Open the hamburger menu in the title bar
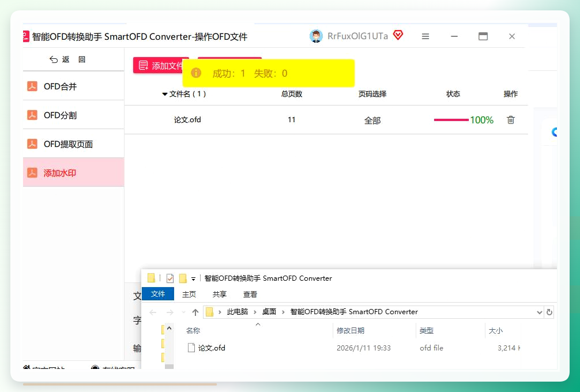 click(425, 36)
